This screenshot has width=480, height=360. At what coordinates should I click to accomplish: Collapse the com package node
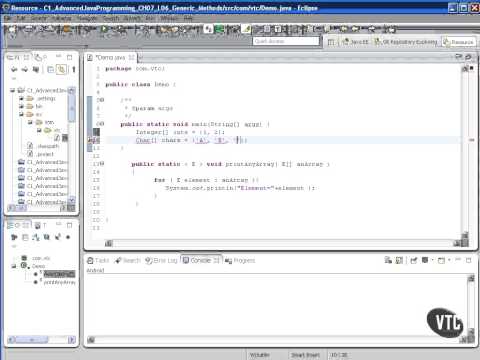coord(30,122)
